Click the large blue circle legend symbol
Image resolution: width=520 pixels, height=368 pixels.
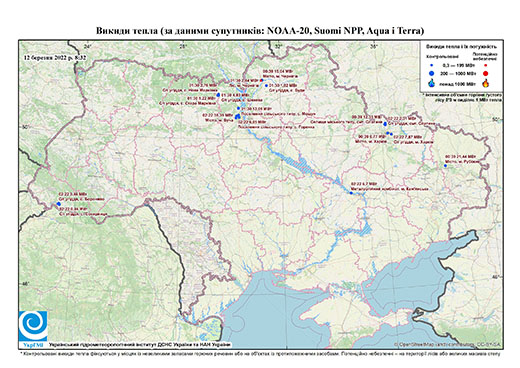point(431,73)
